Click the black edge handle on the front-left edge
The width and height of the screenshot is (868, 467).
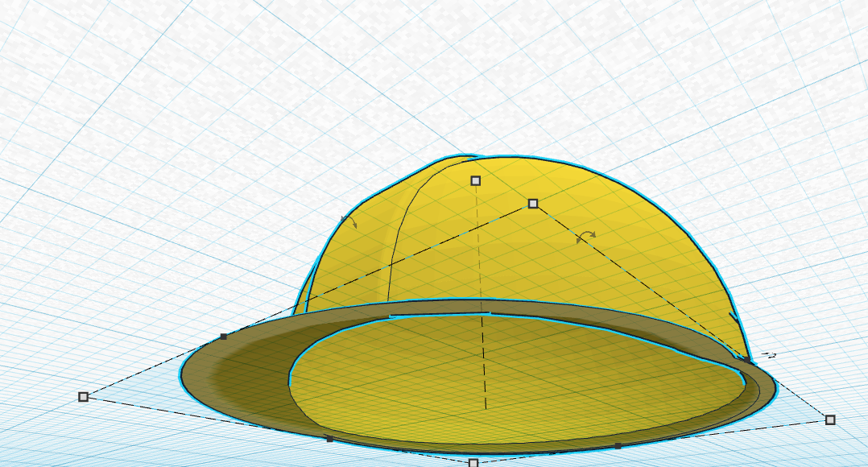(330, 439)
